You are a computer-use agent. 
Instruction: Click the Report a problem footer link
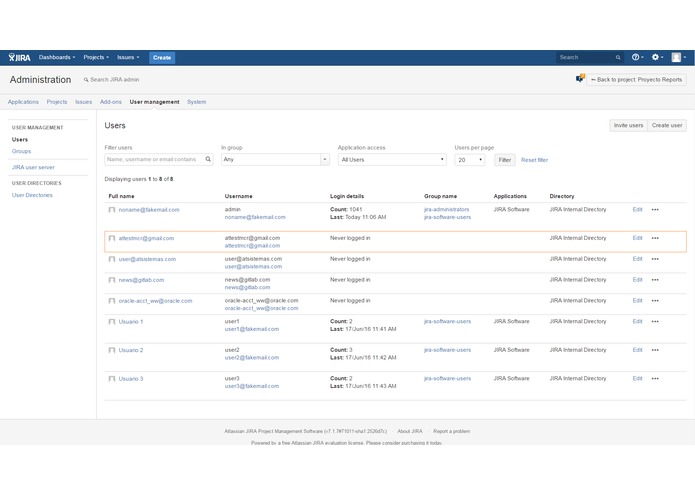[x=451, y=431]
